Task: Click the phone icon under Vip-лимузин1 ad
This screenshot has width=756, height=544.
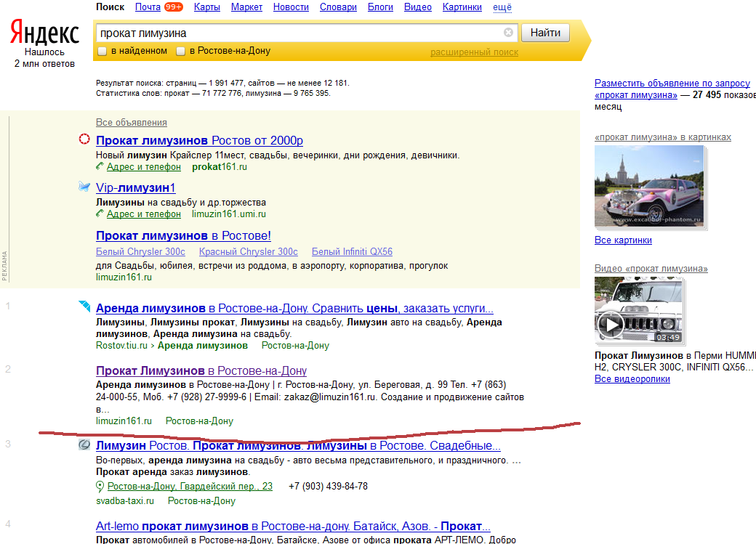Action: [100, 214]
